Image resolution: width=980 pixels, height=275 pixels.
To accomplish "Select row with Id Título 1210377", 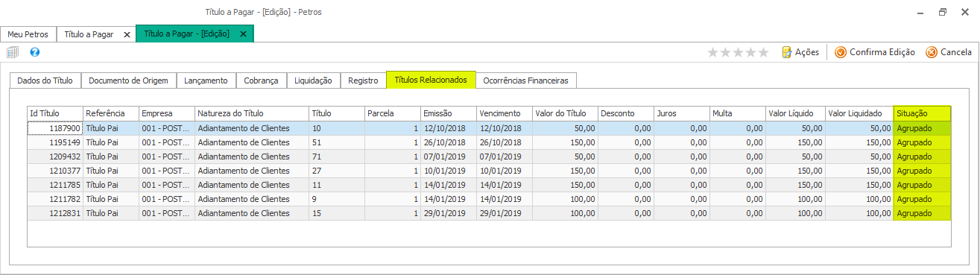I will point(489,171).
